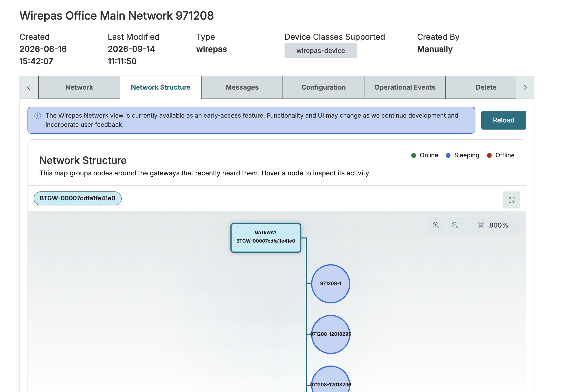Click the fullscreen expand icon
The height and width of the screenshot is (392, 565).
point(512,200)
